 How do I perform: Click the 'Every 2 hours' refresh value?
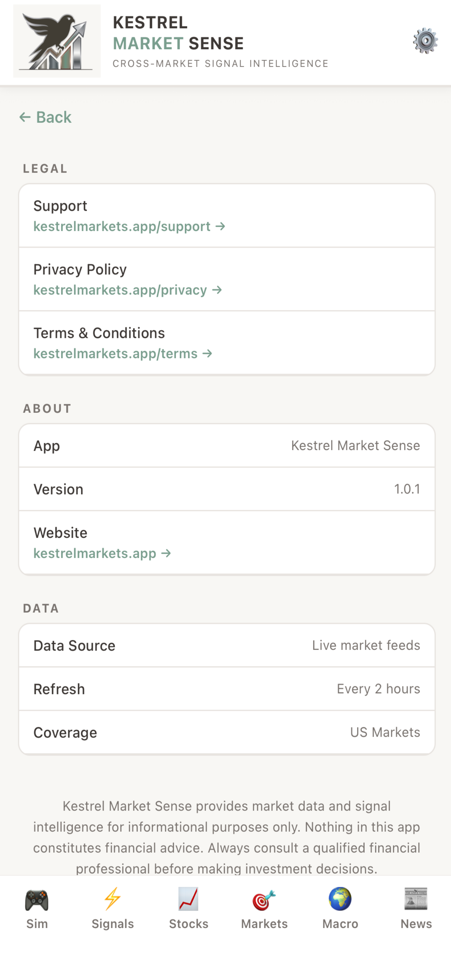(378, 689)
